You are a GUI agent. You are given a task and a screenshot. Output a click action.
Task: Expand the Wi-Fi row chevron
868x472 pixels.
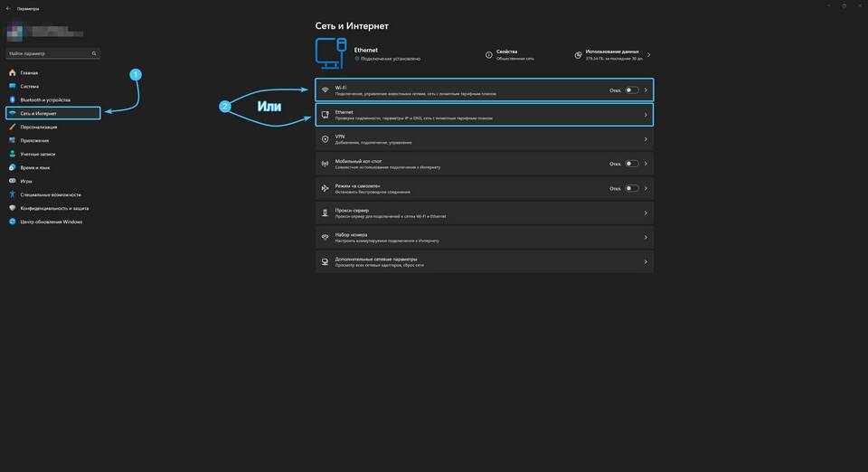(646, 90)
